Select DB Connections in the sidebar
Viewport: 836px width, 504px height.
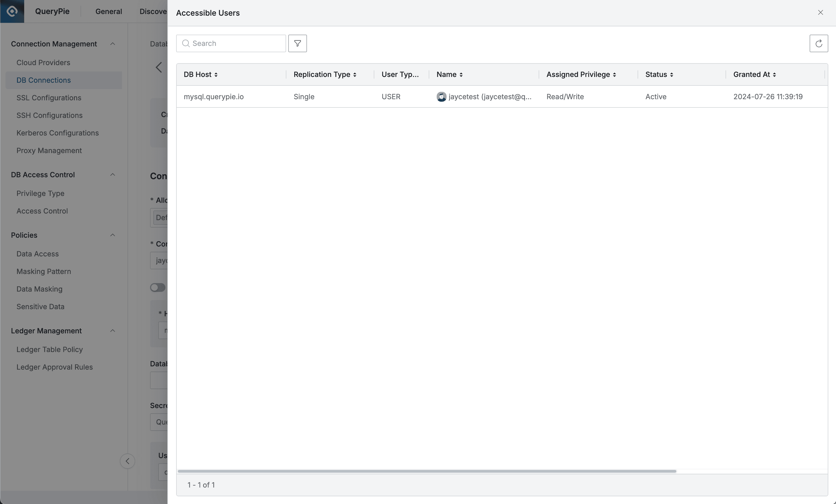pos(43,81)
